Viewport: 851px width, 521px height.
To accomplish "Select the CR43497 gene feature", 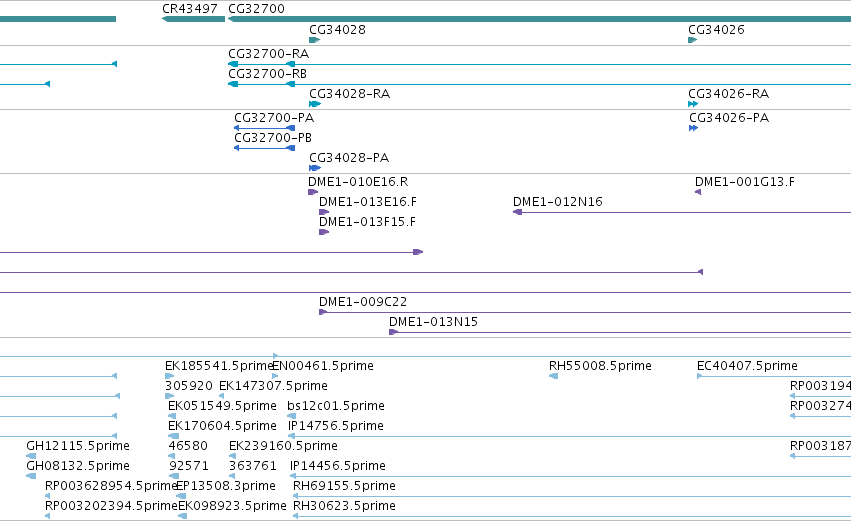I will 193,19.
